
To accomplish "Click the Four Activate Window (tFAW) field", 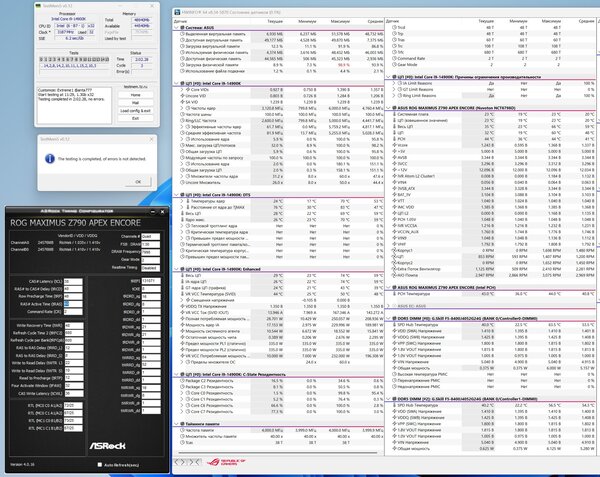I will (74, 386).
